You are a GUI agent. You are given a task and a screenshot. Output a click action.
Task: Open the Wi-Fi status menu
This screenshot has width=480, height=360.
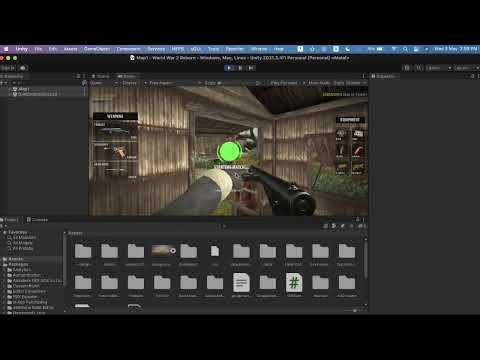(x=394, y=49)
